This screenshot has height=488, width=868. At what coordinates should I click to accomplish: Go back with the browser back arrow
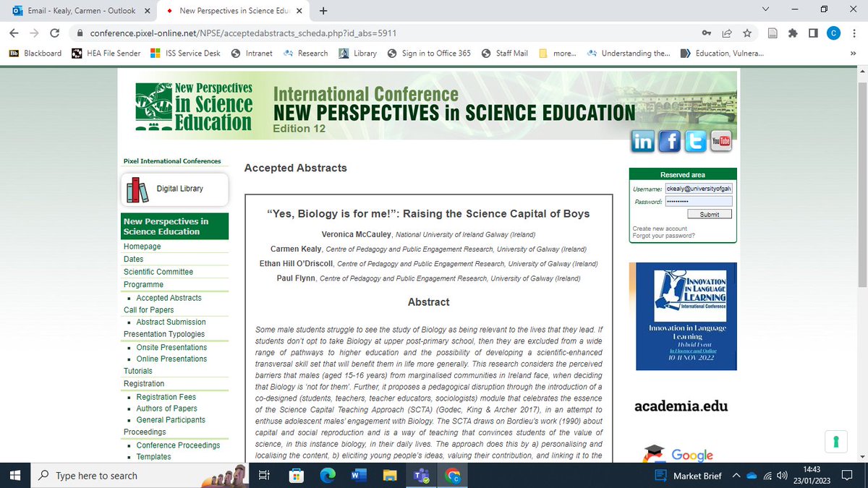tap(14, 33)
